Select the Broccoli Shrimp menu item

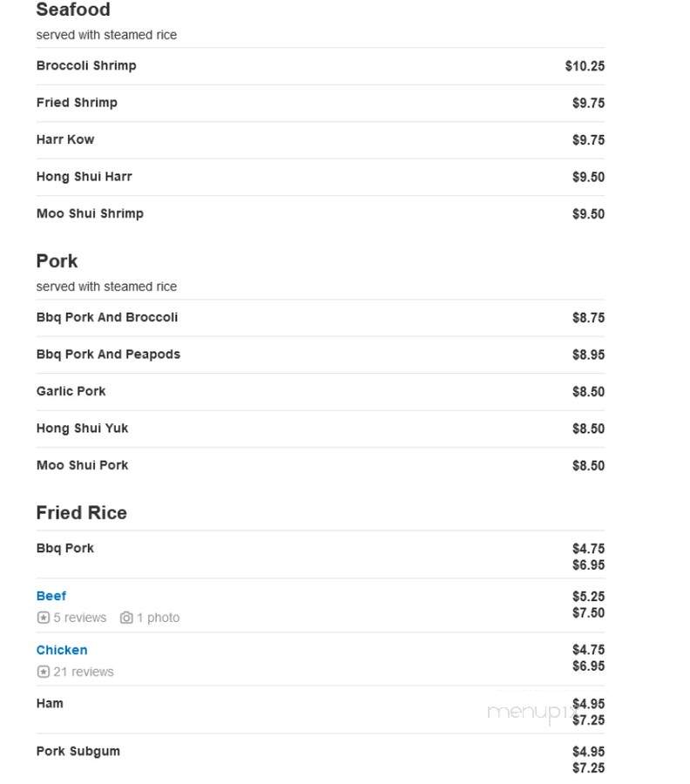(x=321, y=66)
